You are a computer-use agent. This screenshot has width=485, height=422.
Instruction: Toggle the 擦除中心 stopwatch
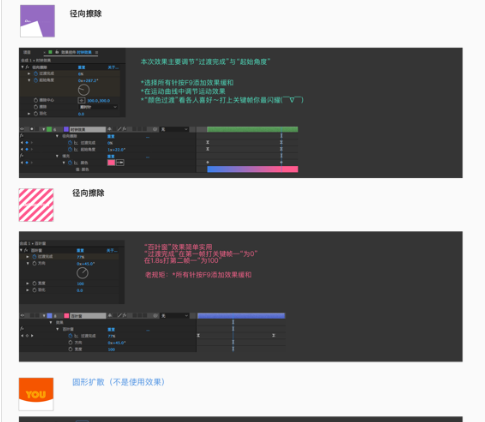(36, 100)
